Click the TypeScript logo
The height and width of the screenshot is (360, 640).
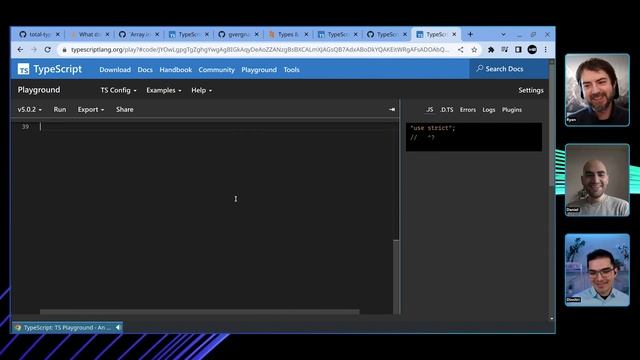tap(50, 69)
